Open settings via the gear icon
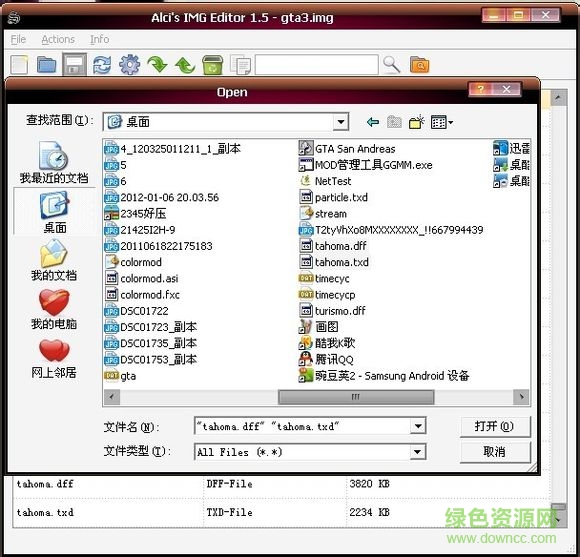 pyautogui.click(x=129, y=65)
